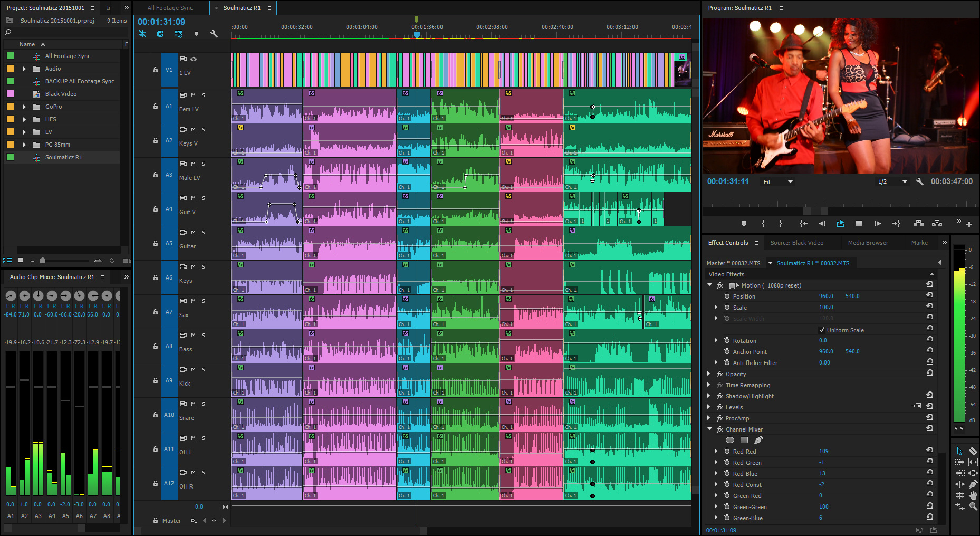Solo the A9 Kick track
This screenshot has width=980, height=536.
(x=203, y=370)
